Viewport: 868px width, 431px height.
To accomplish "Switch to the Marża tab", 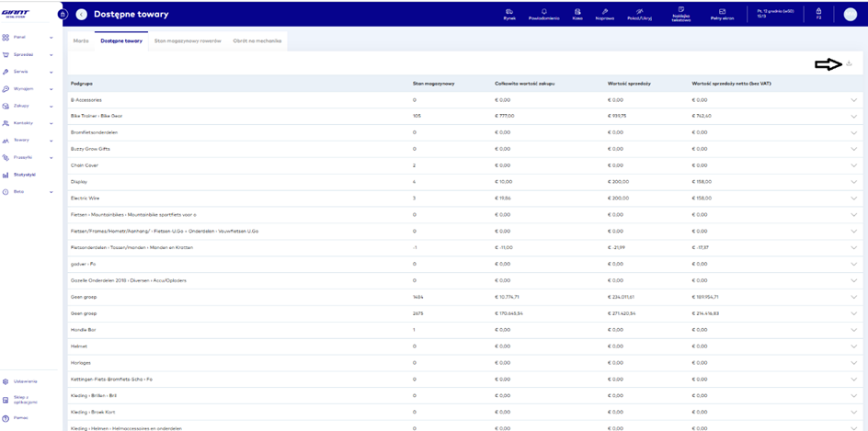I will click(x=81, y=41).
